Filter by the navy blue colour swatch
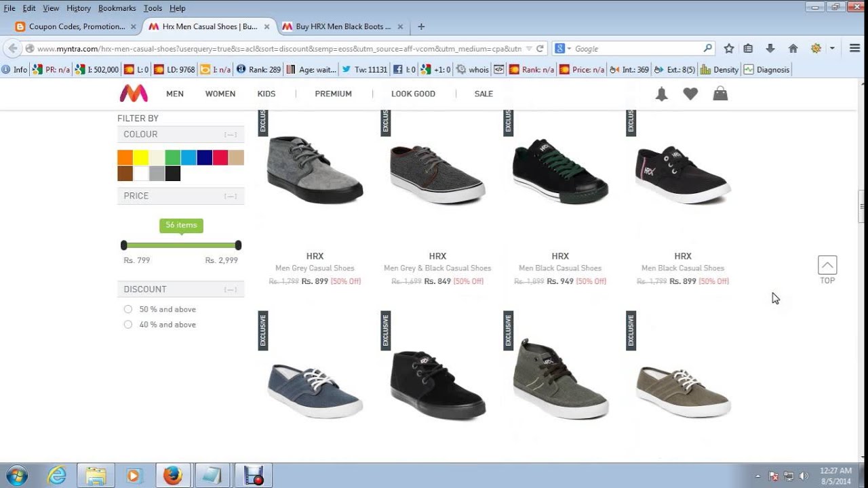 pyautogui.click(x=204, y=158)
